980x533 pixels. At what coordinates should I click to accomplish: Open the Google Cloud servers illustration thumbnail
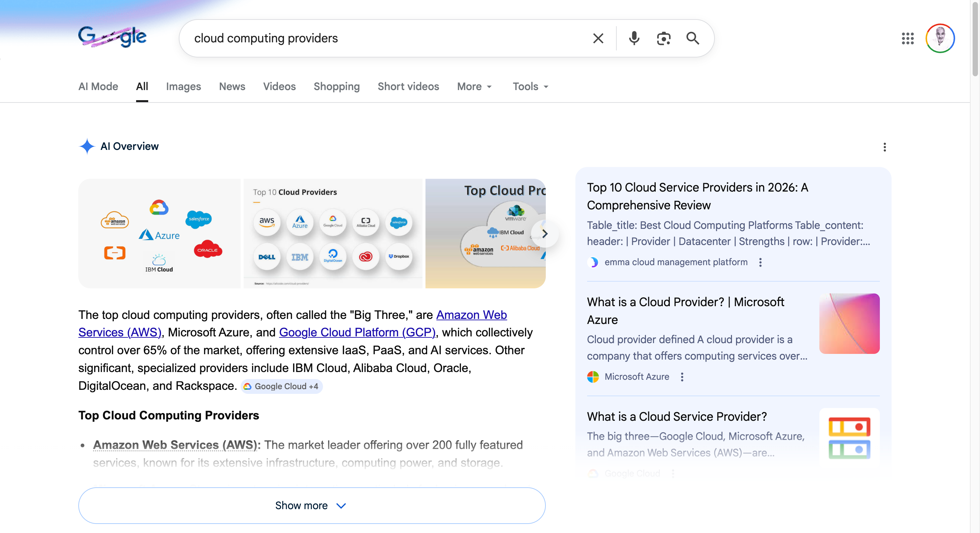849,438
